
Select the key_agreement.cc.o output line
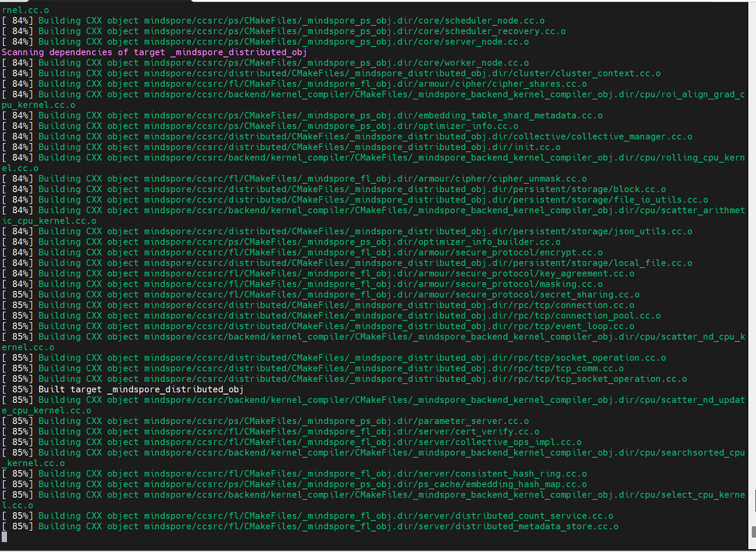(x=318, y=274)
